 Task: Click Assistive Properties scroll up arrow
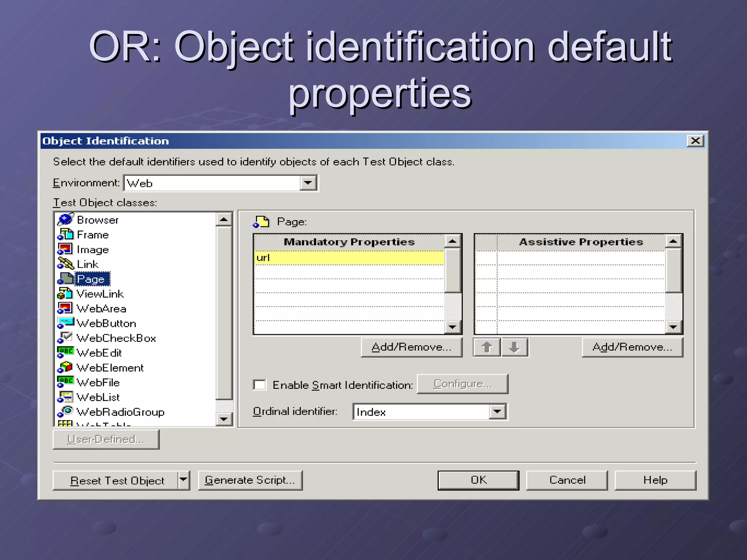pyautogui.click(x=673, y=241)
